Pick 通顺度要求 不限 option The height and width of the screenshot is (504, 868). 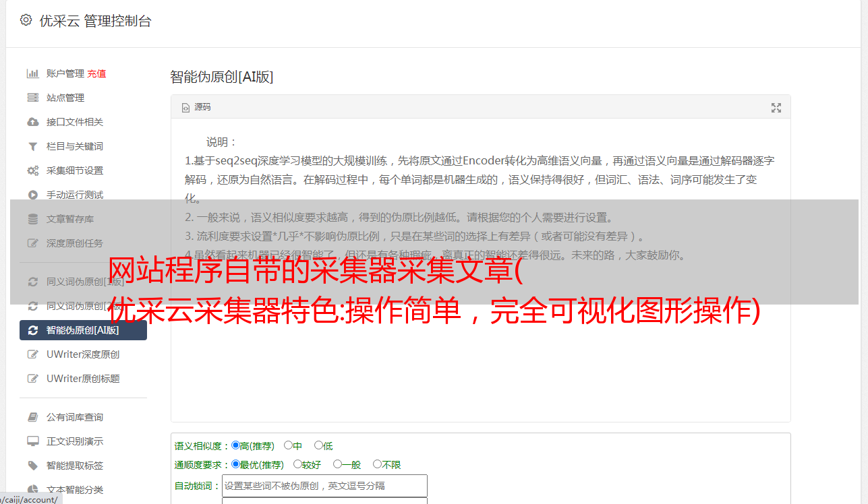(377, 464)
